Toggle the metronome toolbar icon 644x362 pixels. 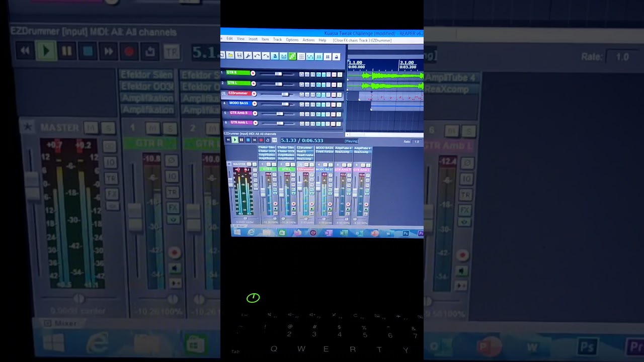(275, 56)
